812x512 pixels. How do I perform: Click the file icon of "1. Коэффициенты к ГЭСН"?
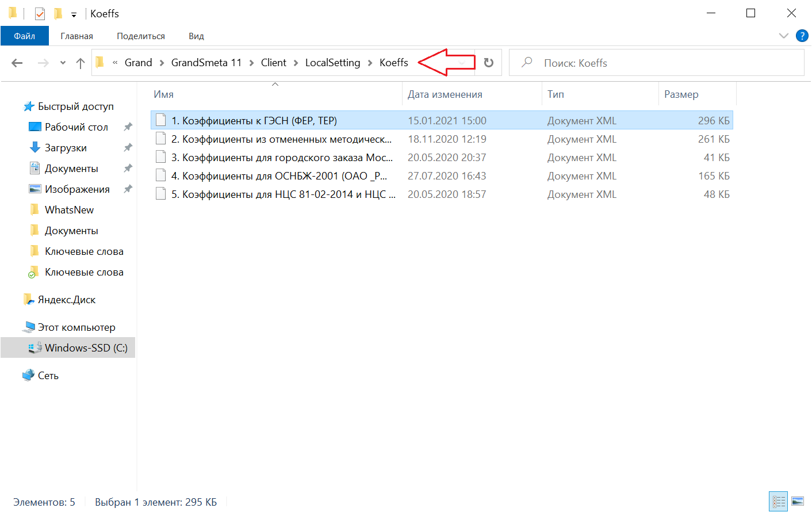pos(161,120)
